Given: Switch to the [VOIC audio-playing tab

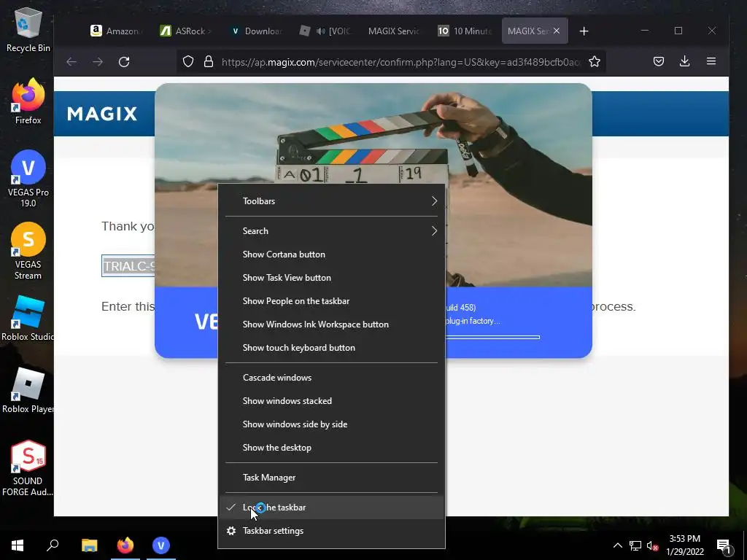Looking at the screenshot, I should [x=326, y=31].
